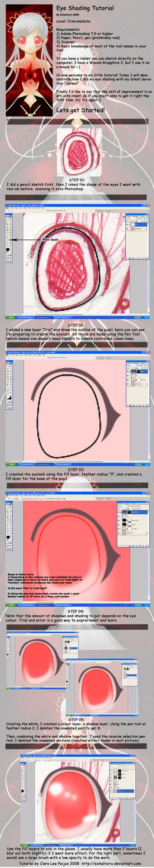Image resolution: width=154 pixels, height=868 pixels.
Task: Select Color Fill 1 layer in red gradient screenshot
Action: click(x=133, y=512)
